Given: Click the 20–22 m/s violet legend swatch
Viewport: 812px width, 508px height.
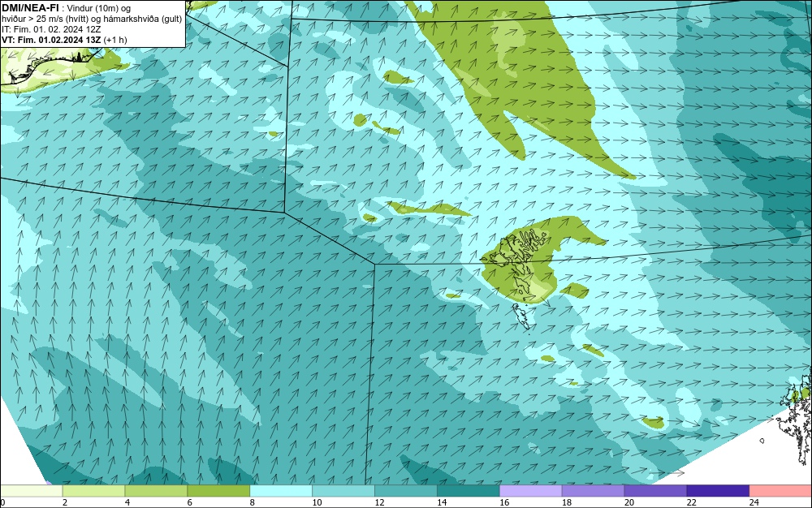Looking at the screenshot, I should point(655,490).
